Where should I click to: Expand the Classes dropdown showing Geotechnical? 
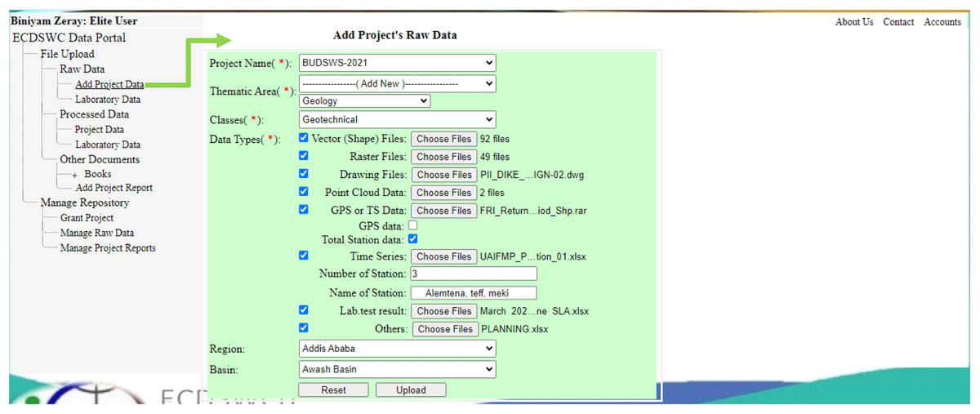tap(397, 119)
